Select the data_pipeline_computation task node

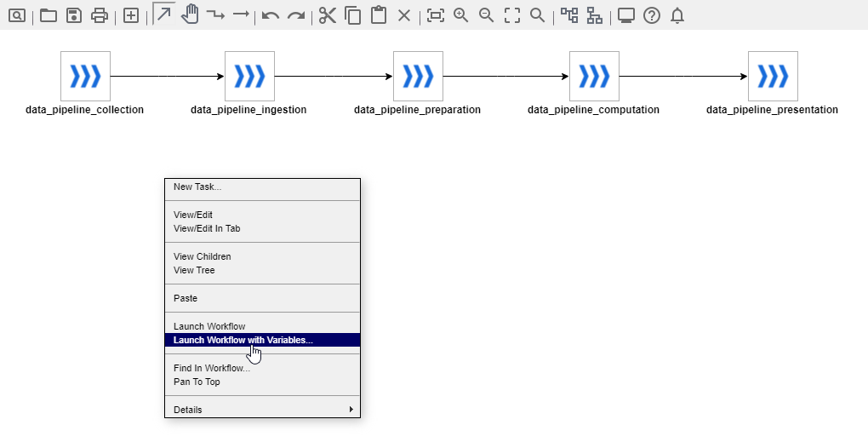click(x=594, y=76)
